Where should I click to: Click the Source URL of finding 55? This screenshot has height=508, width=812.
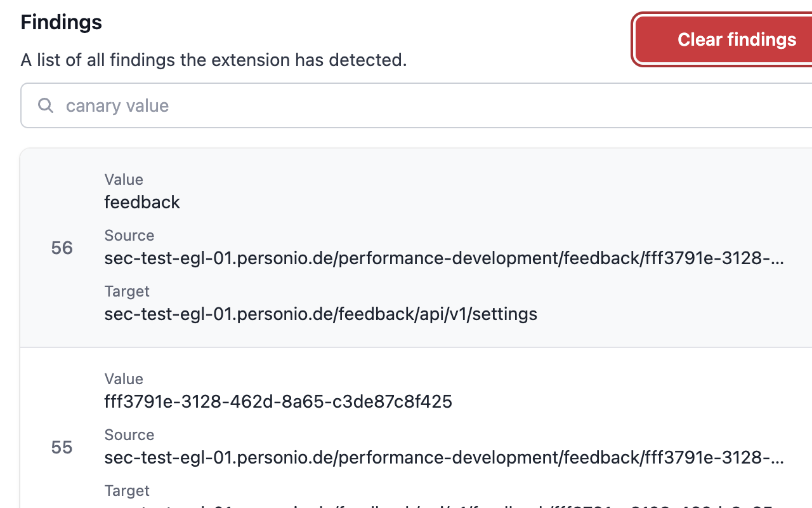point(444,458)
